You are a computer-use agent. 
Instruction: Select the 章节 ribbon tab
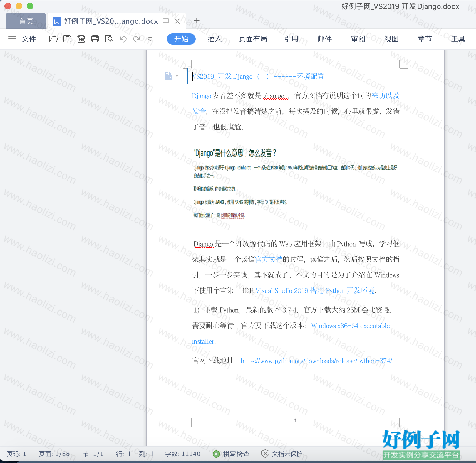[425, 39]
